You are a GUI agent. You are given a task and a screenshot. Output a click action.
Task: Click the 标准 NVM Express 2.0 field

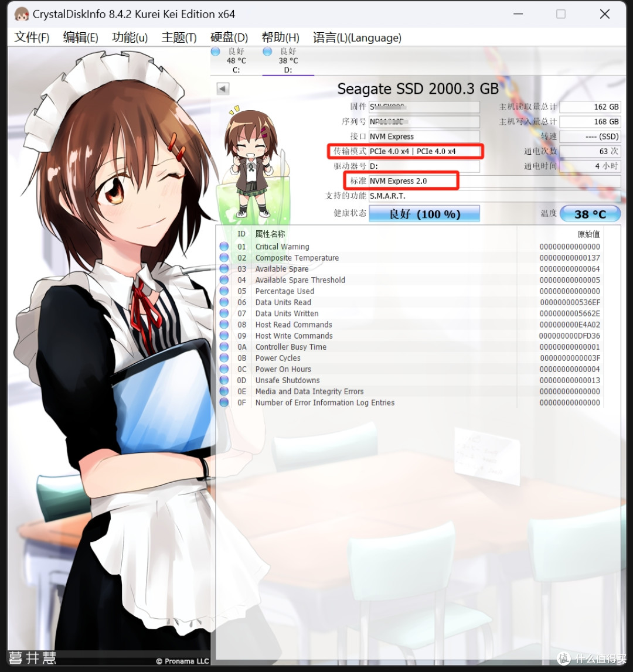point(495,181)
